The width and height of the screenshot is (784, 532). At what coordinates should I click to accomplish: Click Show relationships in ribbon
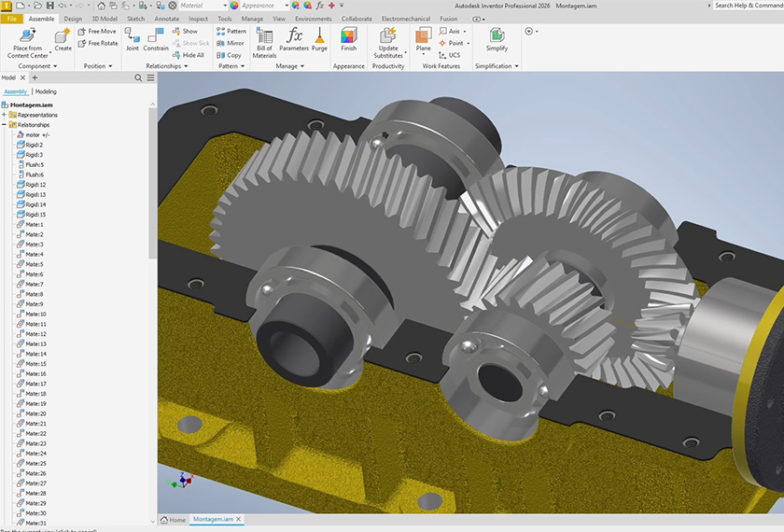[185, 31]
